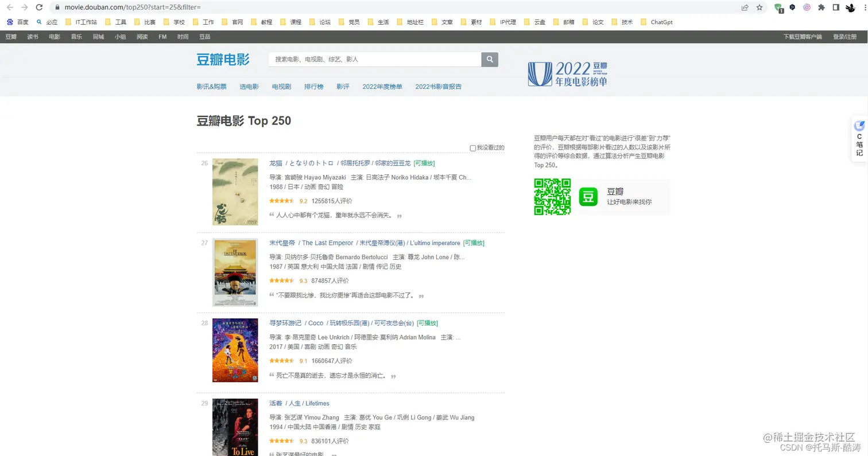Open the 音乐 top navigation item
The image size is (868, 456).
click(x=76, y=37)
